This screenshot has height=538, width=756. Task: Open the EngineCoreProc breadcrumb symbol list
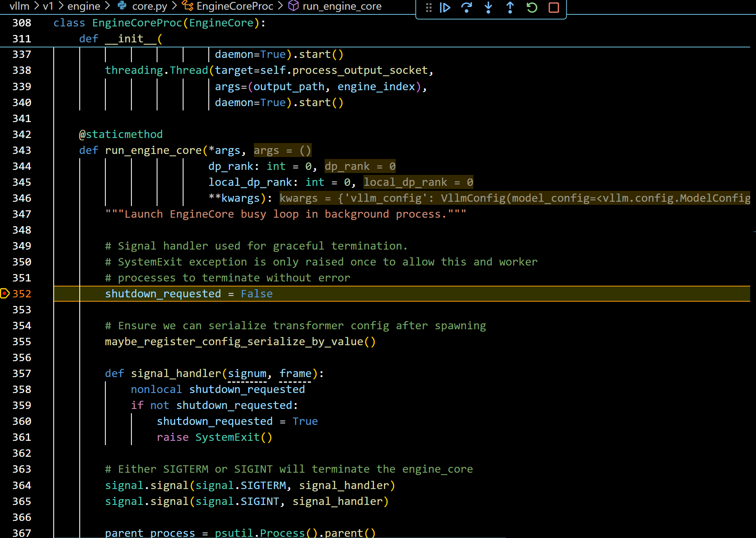click(234, 6)
